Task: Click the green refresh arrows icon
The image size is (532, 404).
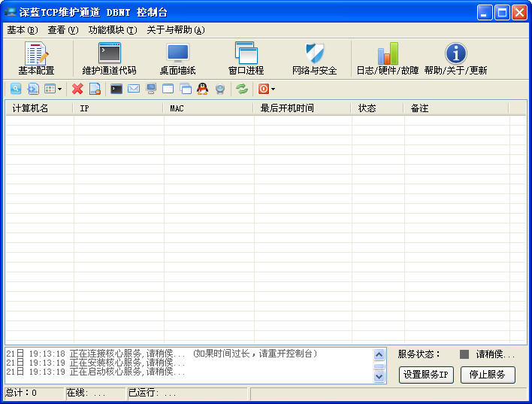Action: pos(241,89)
